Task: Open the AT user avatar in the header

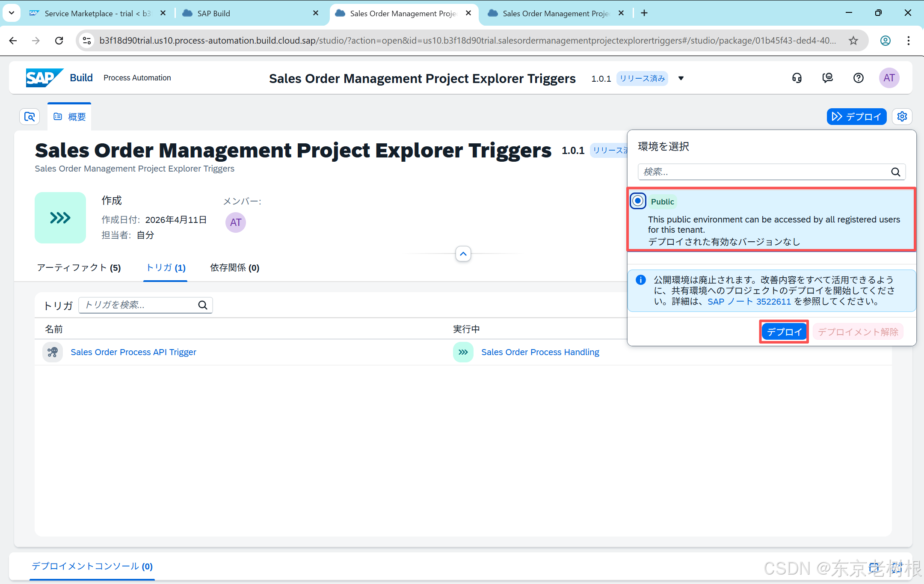Action: (889, 78)
